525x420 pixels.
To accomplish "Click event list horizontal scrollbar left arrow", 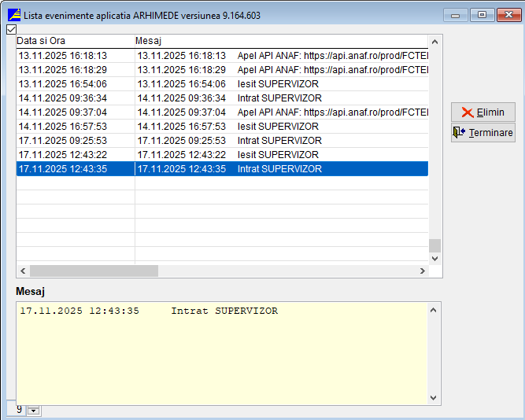I will (x=23, y=271).
